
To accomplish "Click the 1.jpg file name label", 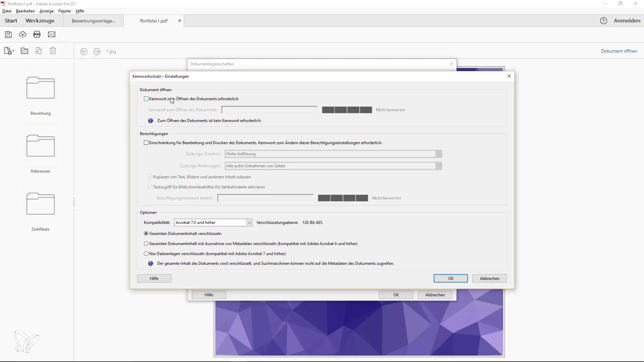I will [x=111, y=52].
